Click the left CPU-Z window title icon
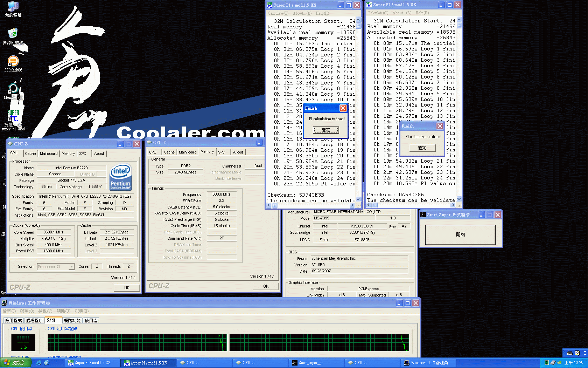 click(x=10, y=144)
